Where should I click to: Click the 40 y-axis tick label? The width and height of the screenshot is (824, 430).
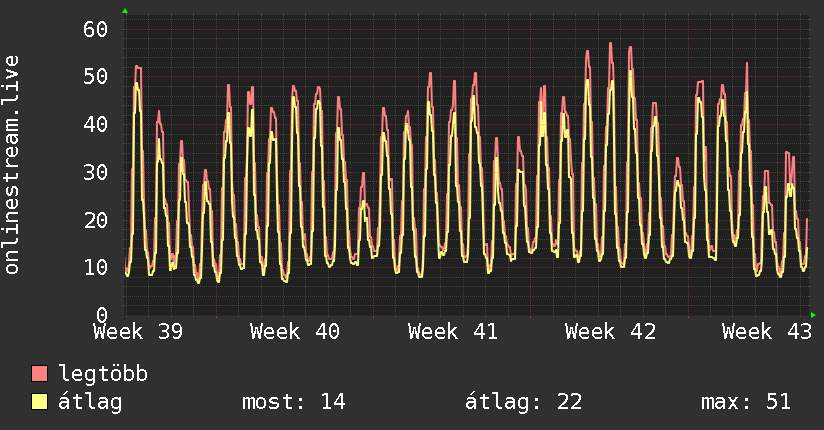pos(96,125)
